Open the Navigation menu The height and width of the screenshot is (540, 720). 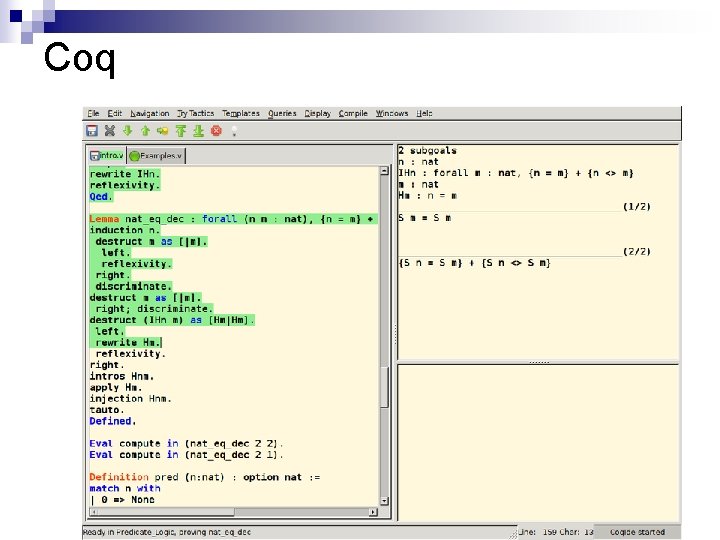coord(150,113)
